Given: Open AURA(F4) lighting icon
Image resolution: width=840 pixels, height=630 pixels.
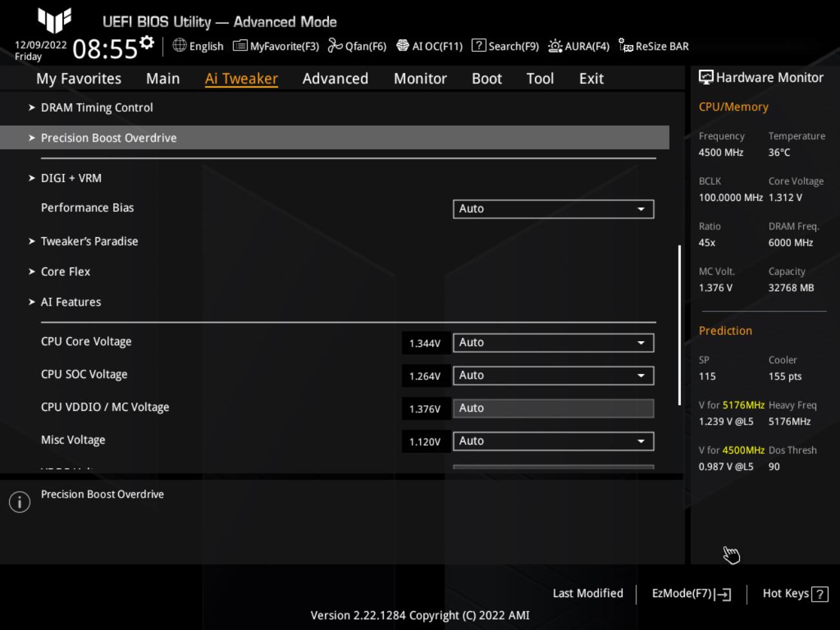Looking at the screenshot, I should coord(555,45).
